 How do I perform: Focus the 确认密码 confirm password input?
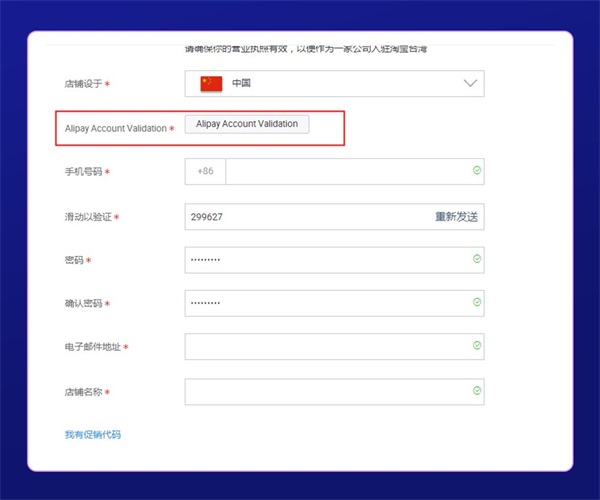325,303
